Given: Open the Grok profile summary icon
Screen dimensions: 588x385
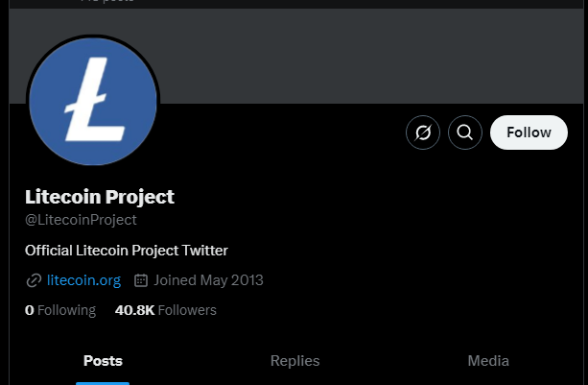Looking at the screenshot, I should tap(423, 132).
